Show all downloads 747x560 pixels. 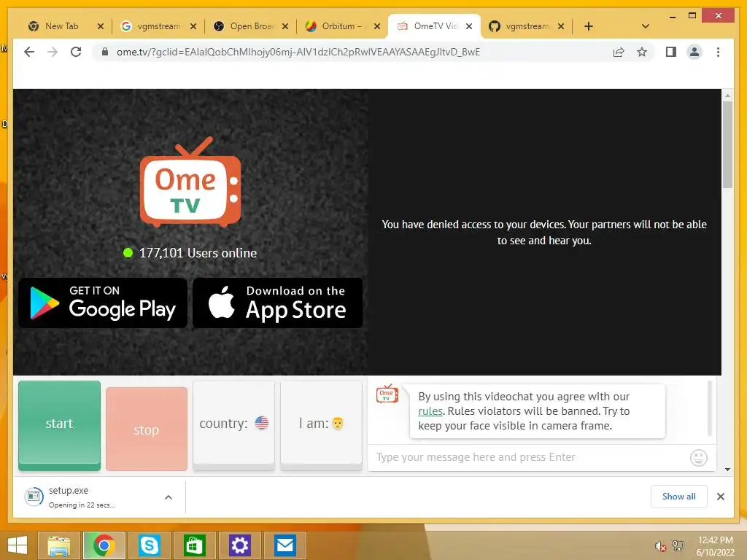679,496
